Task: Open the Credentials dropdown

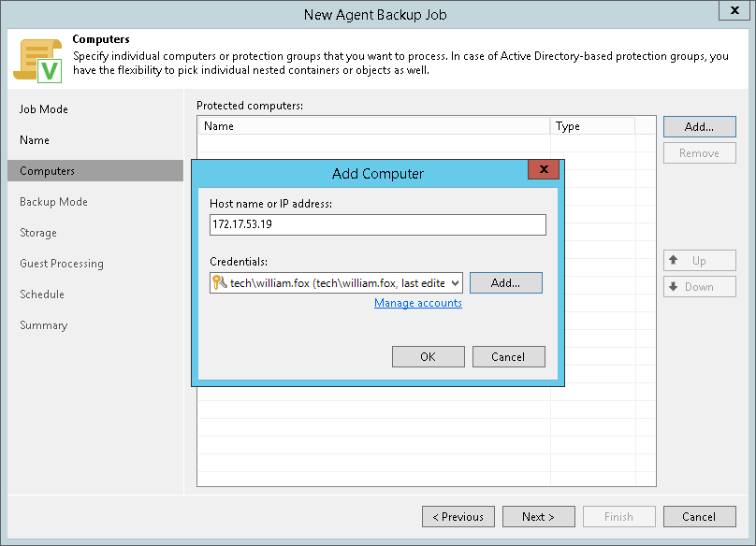Action: [x=455, y=283]
